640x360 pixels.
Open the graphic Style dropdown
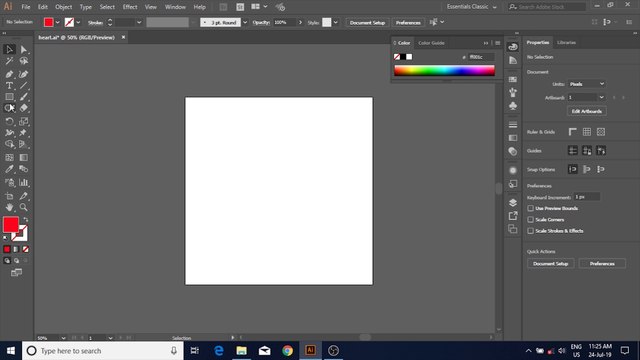(x=336, y=22)
